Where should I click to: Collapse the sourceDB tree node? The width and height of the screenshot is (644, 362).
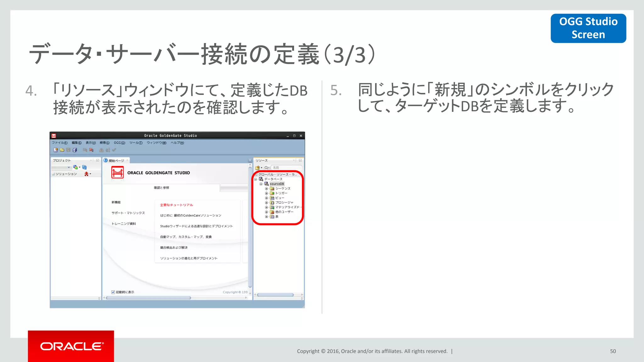[261, 184]
